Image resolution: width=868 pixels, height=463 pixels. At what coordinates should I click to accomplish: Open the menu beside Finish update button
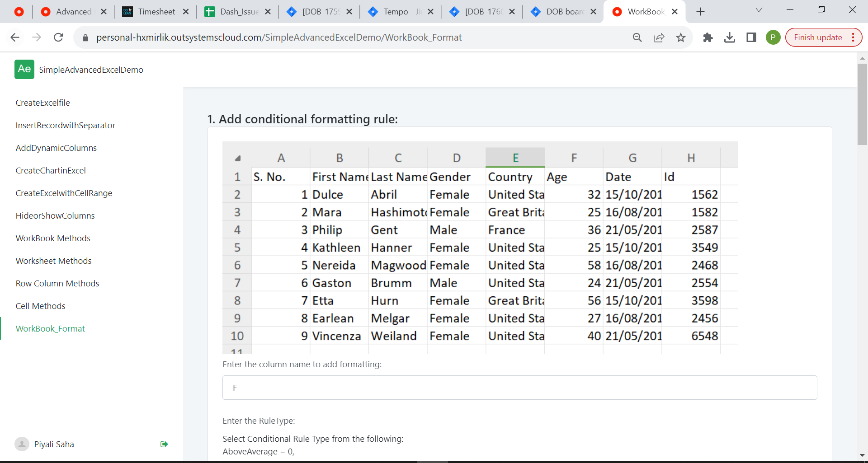(x=853, y=37)
